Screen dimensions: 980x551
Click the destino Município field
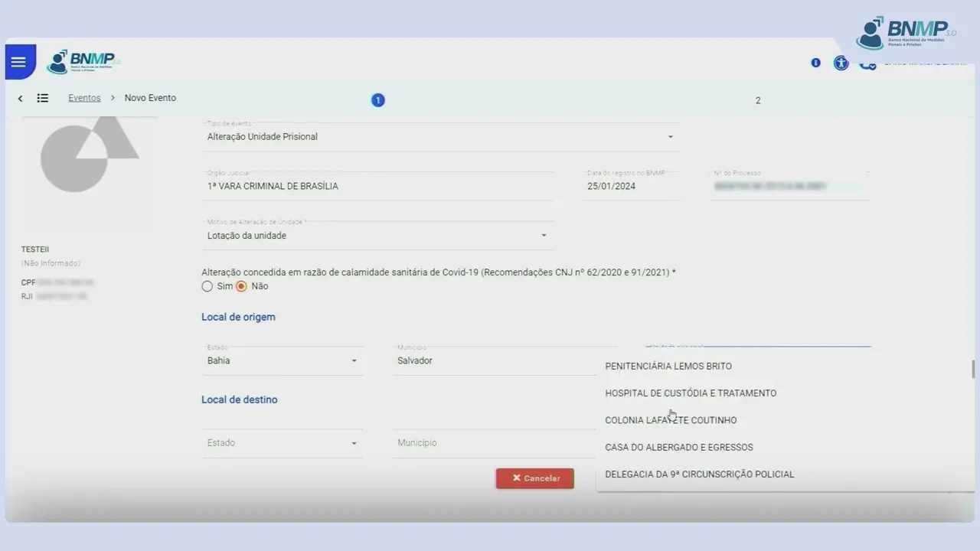(494, 443)
